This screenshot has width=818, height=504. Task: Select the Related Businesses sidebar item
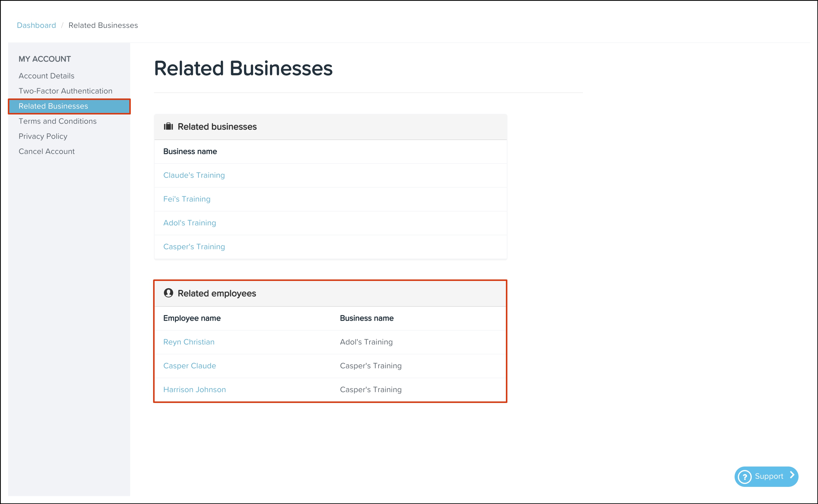[53, 106]
